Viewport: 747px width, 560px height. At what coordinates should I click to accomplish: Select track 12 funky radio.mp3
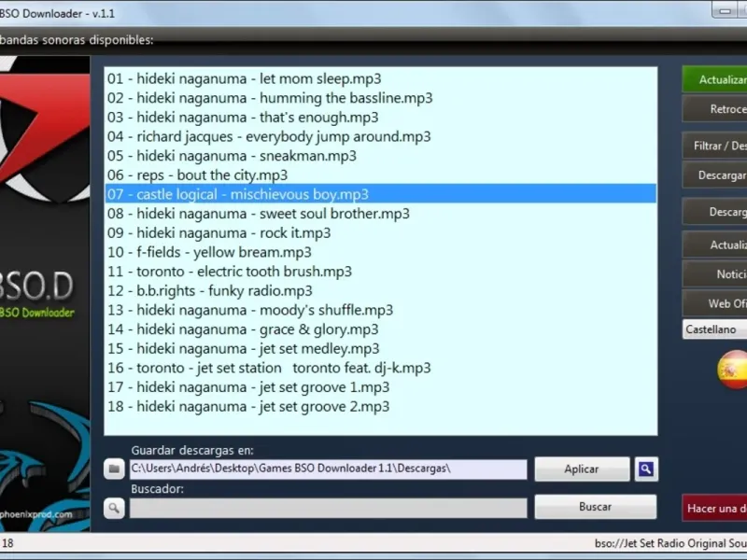[x=380, y=290]
